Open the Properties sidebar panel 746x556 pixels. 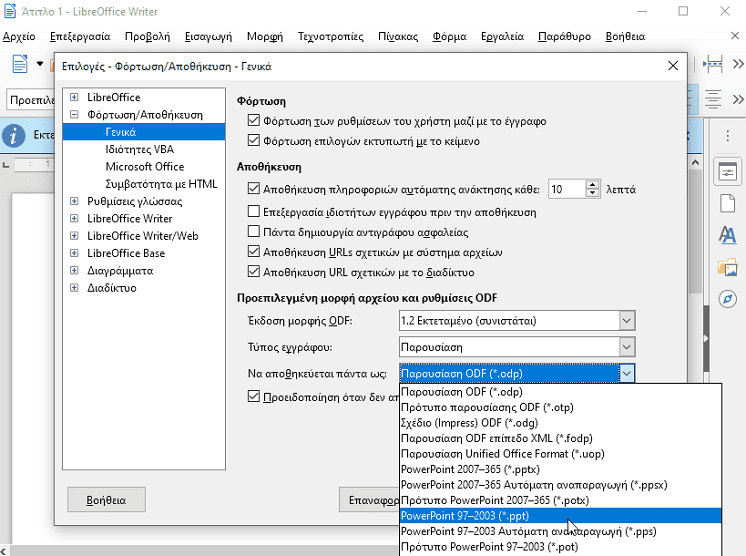(727, 172)
